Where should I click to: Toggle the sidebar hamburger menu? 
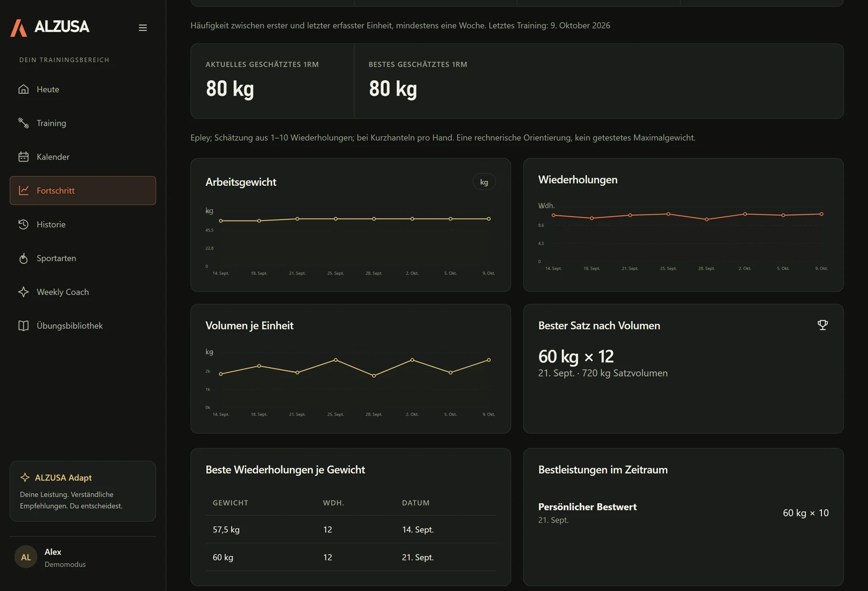click(x=143, y=28)
